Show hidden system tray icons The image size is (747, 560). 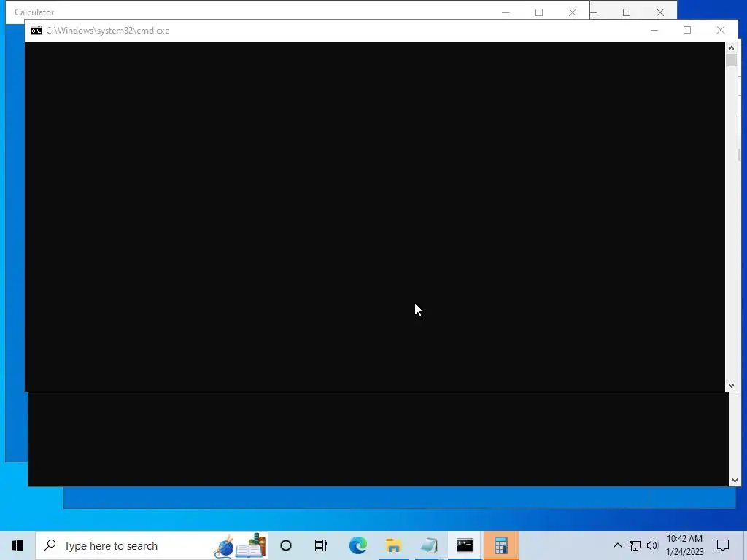[x=617, y=545]
